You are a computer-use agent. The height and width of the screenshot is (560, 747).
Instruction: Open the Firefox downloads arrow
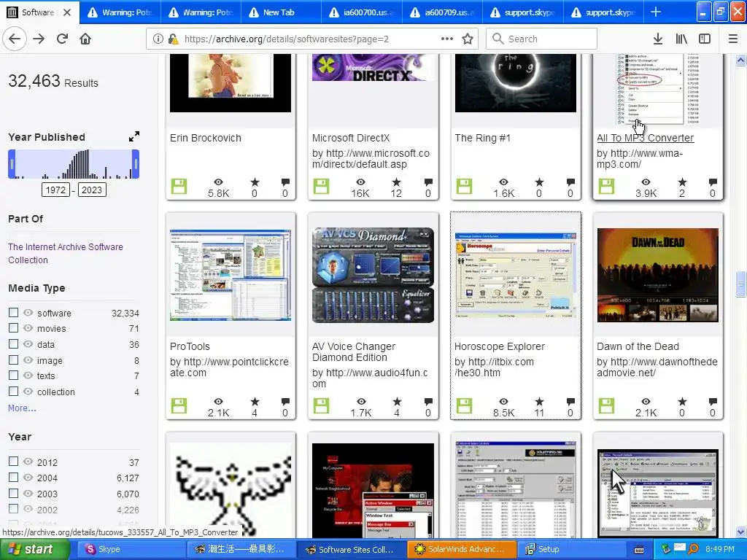pyautogui.click(x=658, y=39)
